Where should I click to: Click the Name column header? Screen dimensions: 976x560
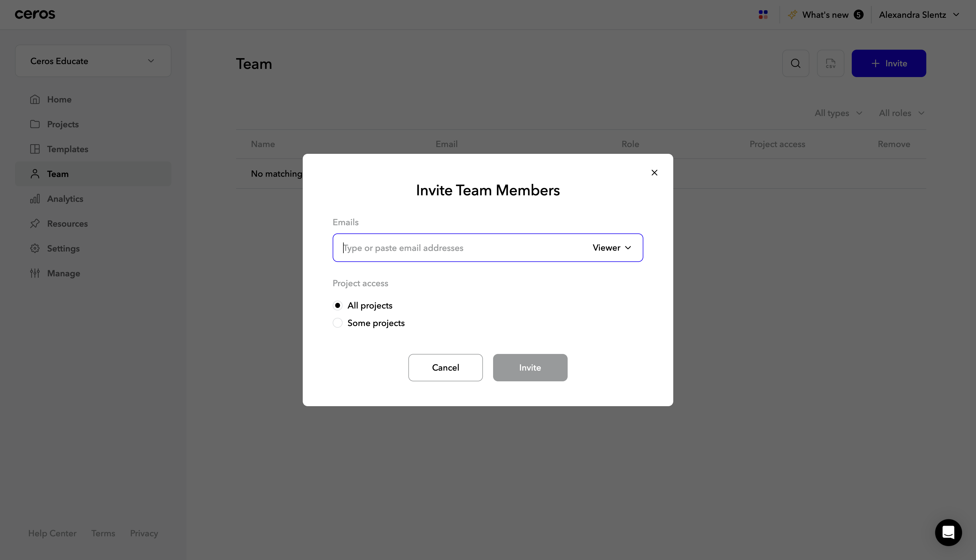tap(263, 144)
